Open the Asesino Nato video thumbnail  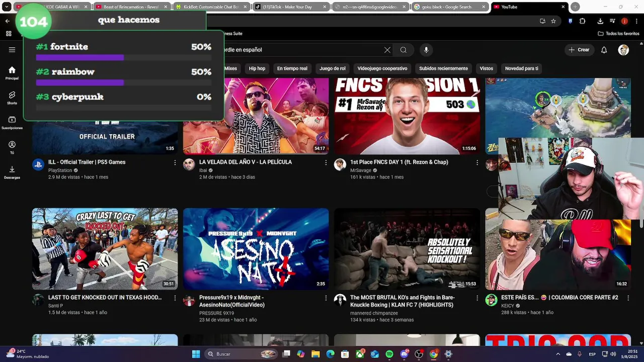pyautogui.click(x=256, y=249)
